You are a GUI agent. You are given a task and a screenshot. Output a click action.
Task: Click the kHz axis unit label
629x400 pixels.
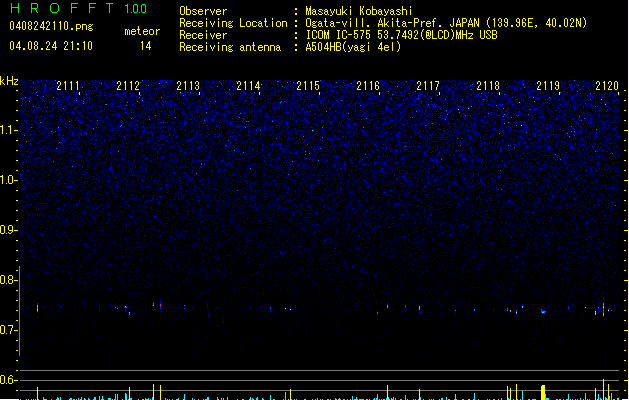(x=9, y=81)
